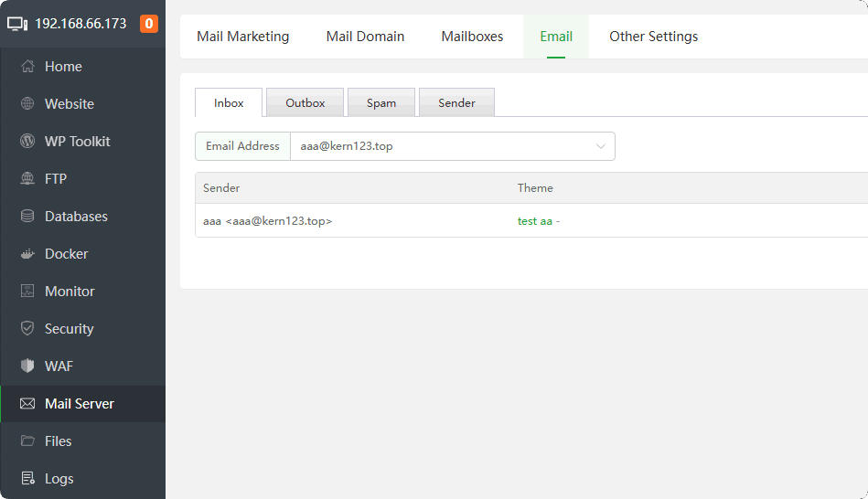Open the Mailboxes tab
The width and height of the screenshot is (868, 499).
(472, 37)
